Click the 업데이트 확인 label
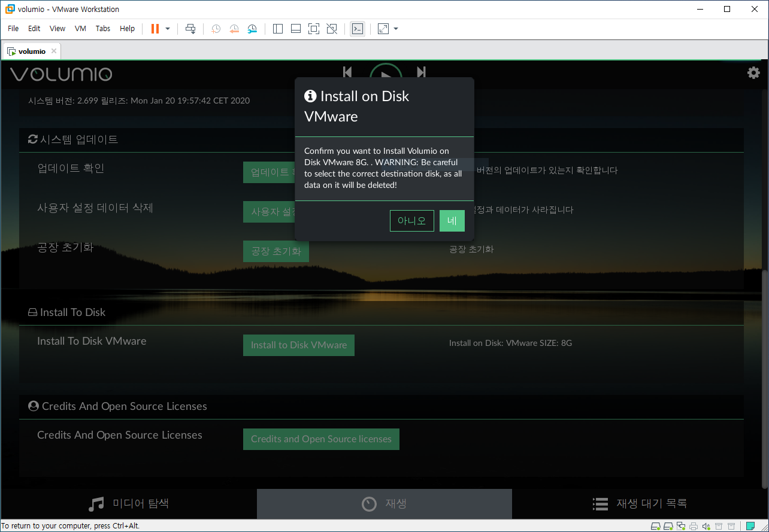This screenshot has height=532, width=769. pyautogui.click(x=71, y=168)
